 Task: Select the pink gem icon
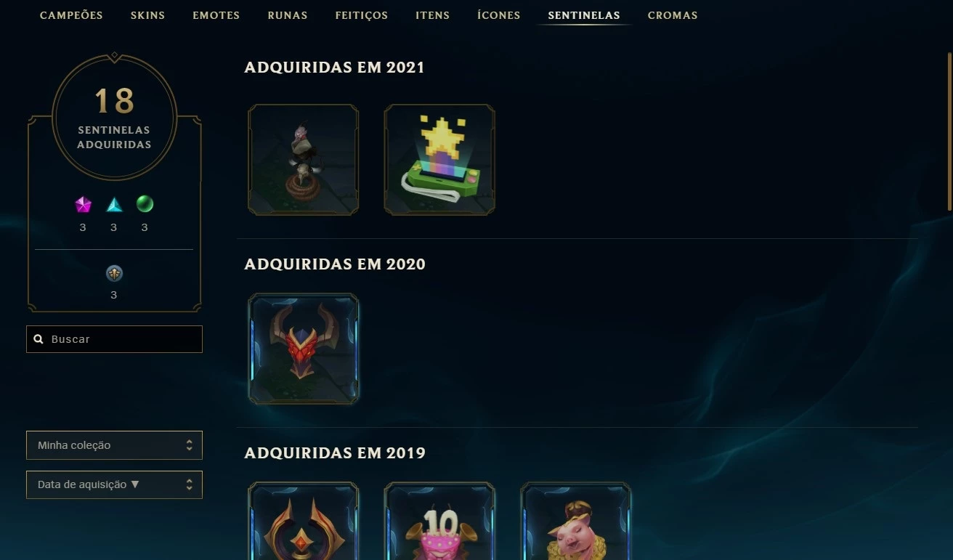83,205
